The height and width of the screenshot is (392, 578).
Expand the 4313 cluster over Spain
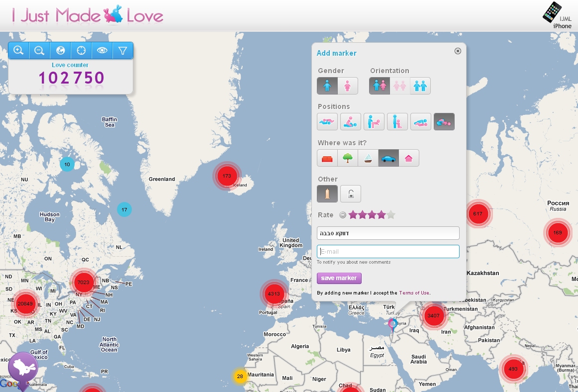274,294
